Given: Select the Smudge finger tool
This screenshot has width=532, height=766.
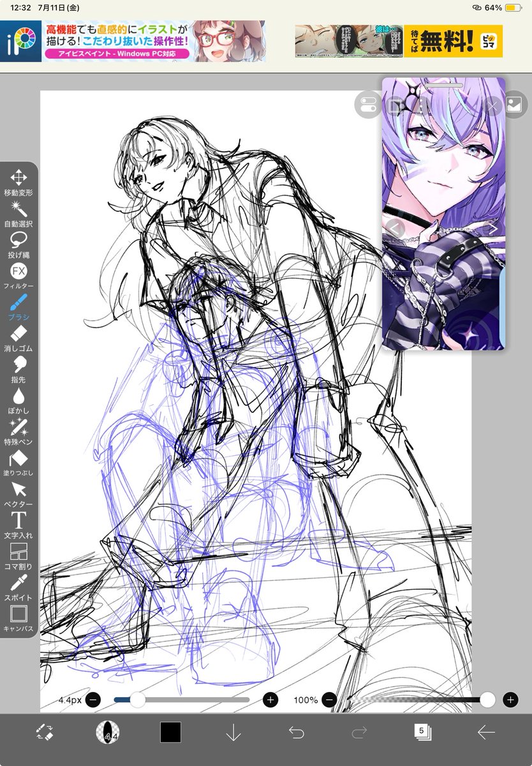Looking at the screenshot, I should [x=18, y=370].
